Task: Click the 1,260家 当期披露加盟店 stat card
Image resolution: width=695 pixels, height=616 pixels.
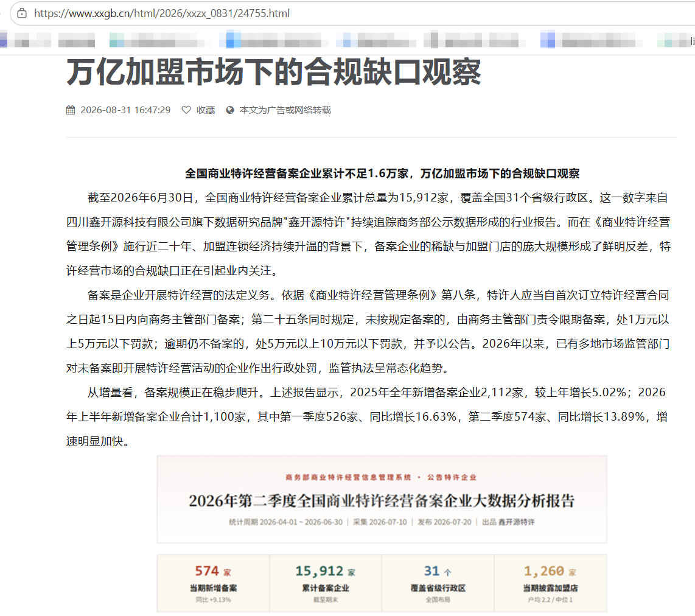Action: [x=550, y=583]
